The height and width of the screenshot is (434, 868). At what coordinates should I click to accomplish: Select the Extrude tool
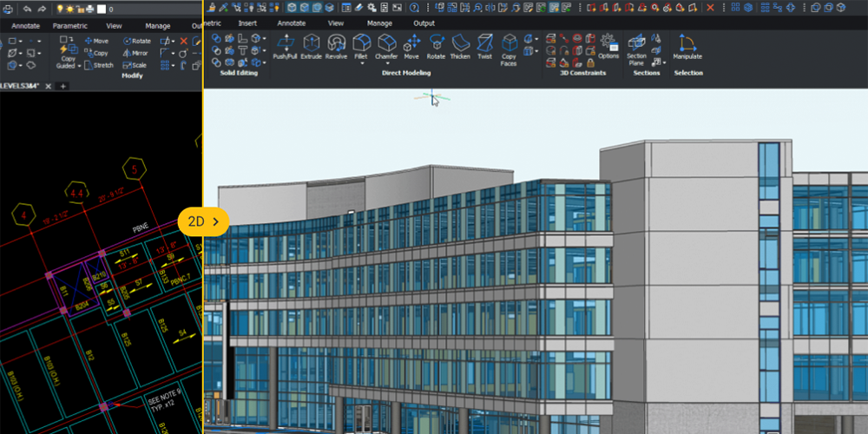311,47
